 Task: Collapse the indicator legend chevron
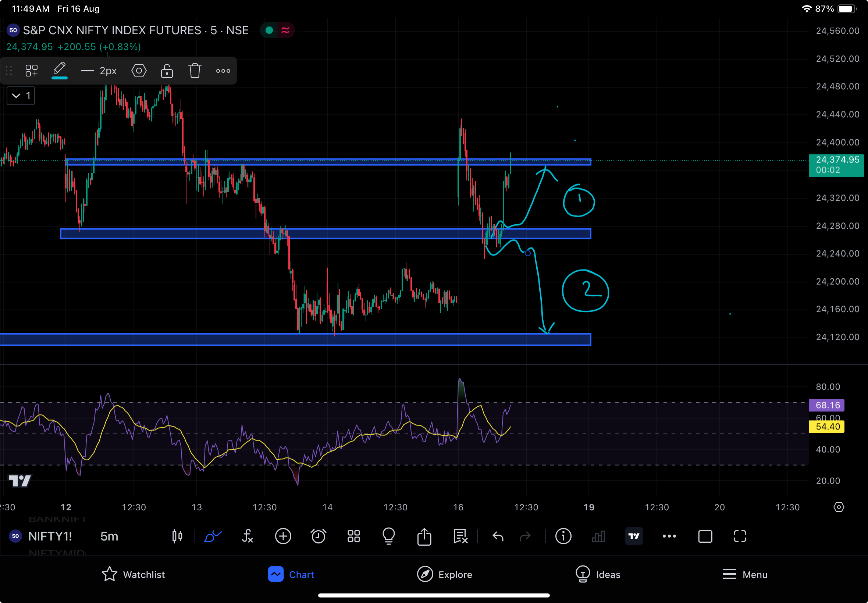click(x=16, y=96)
